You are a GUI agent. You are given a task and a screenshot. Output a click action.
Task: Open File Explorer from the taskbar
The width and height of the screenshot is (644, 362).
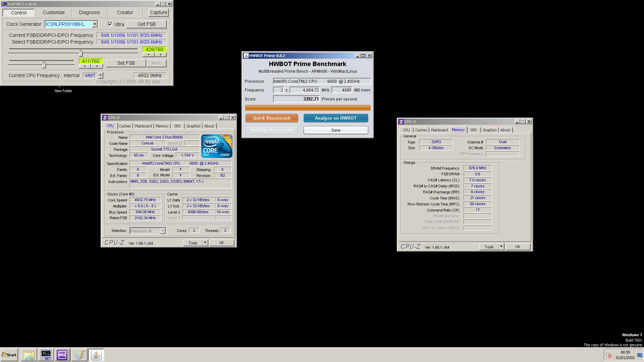point(29,355)
